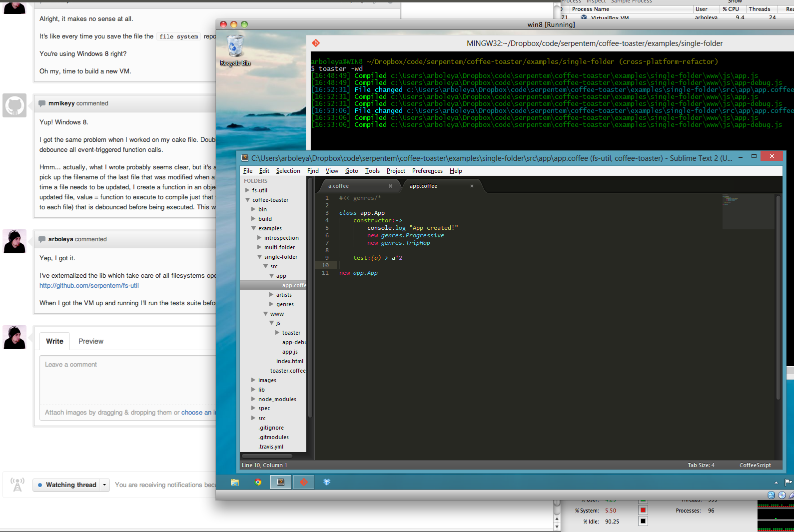Click the sidebar horizontal scrollbar in Sublime
Screen dimensions: 794x532
coord(267,456)
